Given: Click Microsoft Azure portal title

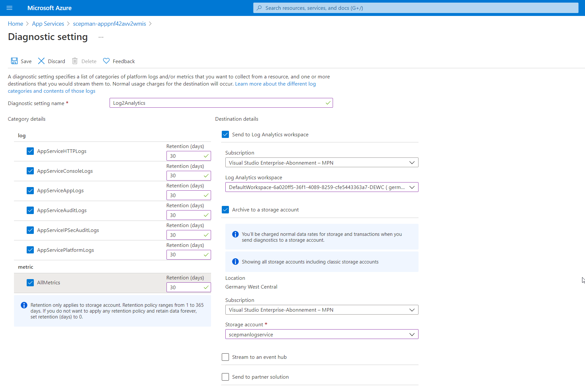Looking at the screenshot, I should [x=49, y=8].
